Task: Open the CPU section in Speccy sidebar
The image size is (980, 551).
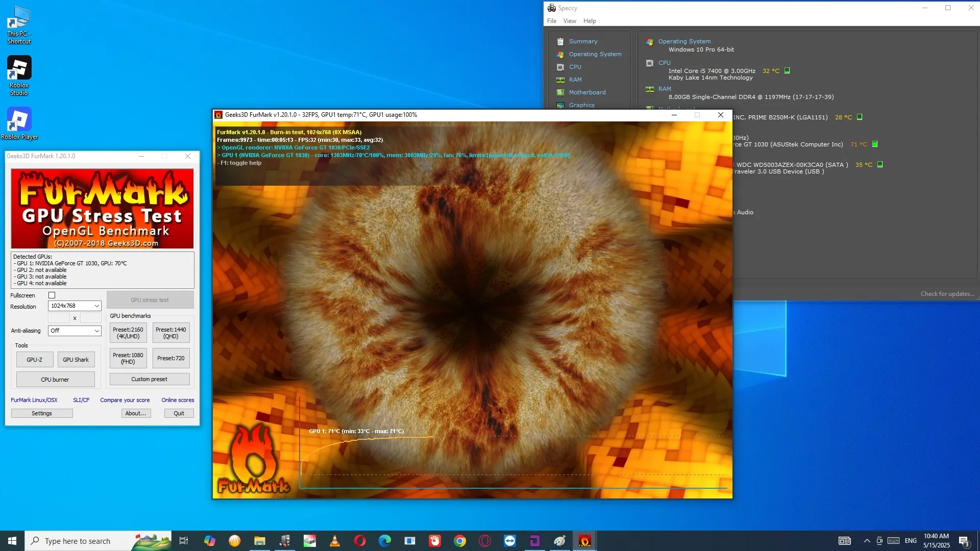Action: [575, 67]
